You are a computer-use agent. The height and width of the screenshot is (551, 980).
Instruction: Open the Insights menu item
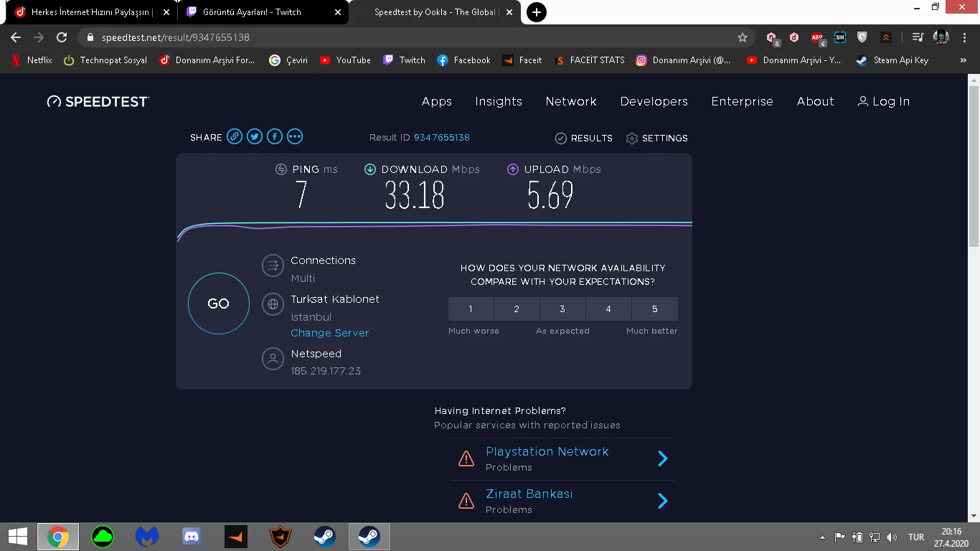pyautogui.click(x=499, y=101)
